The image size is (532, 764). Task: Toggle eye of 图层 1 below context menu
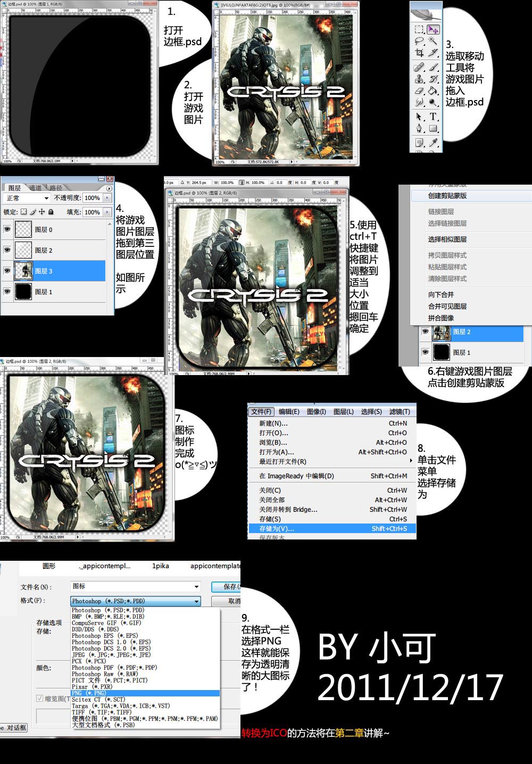click(x=425, y=352)
